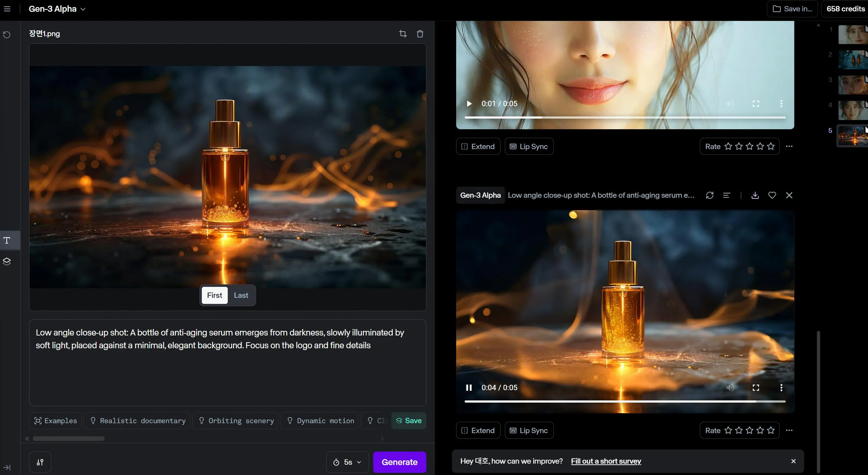This screenshot has height=475, width=868.
Task: Open the settings sliders icon near Generate
Action: [x=40, y=462]
